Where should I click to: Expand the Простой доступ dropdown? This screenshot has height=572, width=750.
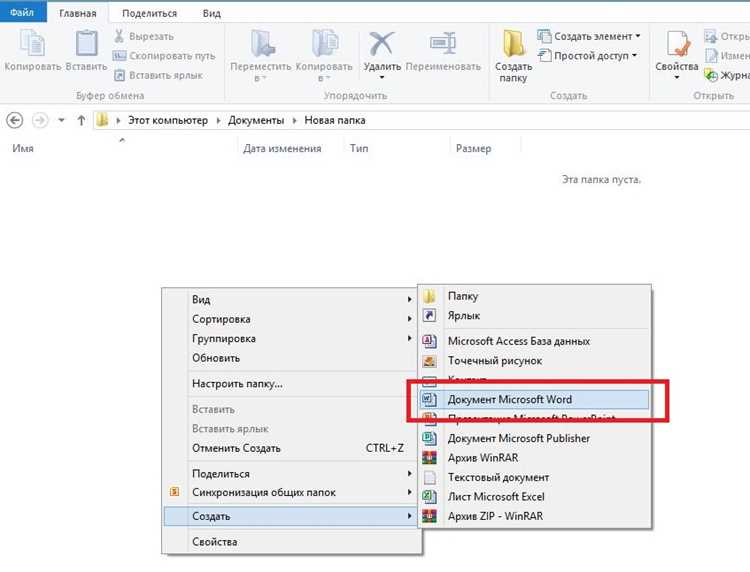click(x=634, y=56)
